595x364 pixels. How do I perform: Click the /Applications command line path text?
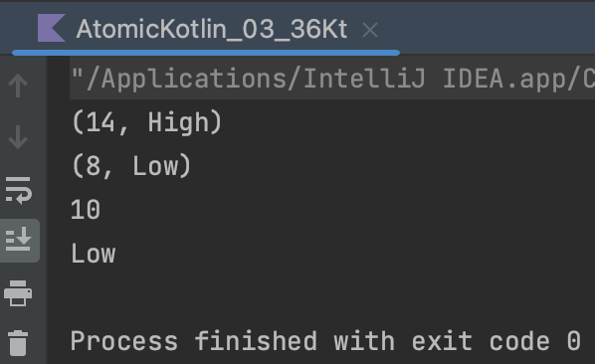[x=332, y=79]
